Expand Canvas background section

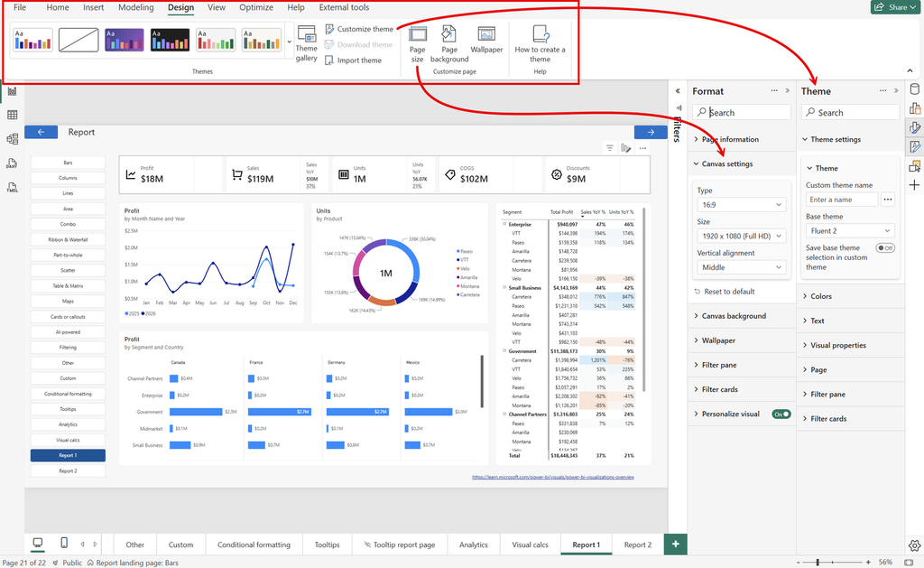(x=742, y=316)
